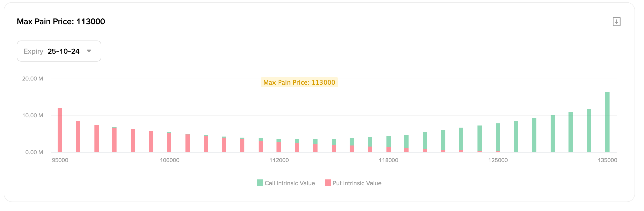Select the dashed Max Pain marker line

pyautogui.click(x=297, y=118)
